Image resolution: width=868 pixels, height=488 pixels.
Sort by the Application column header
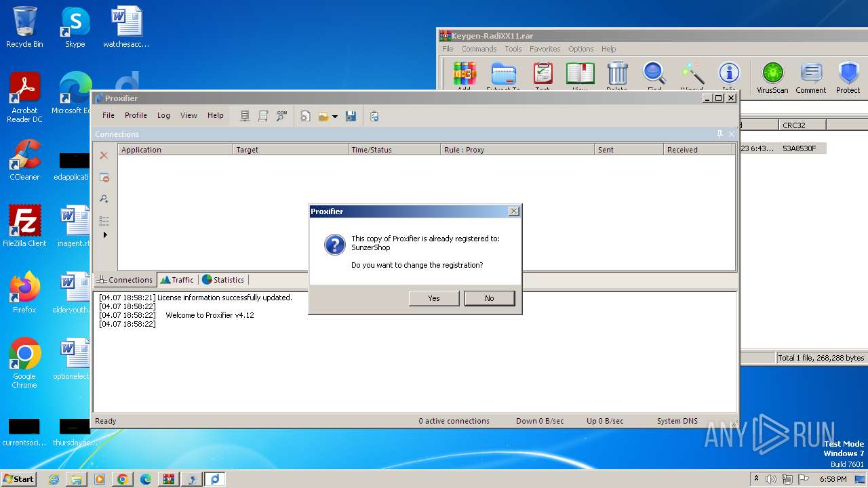tap(175, 150)
